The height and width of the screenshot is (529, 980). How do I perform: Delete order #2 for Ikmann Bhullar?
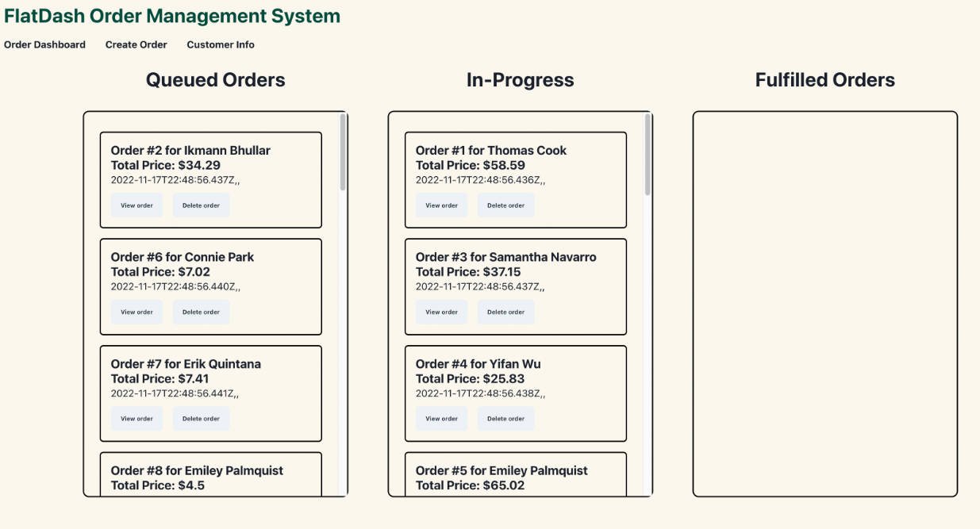coord(202,205)
